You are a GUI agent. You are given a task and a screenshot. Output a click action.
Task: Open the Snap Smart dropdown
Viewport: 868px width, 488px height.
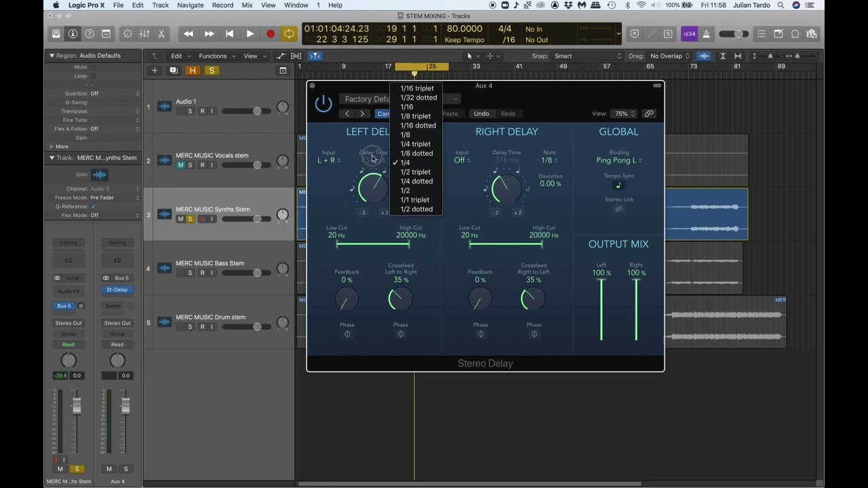point(587,56)
